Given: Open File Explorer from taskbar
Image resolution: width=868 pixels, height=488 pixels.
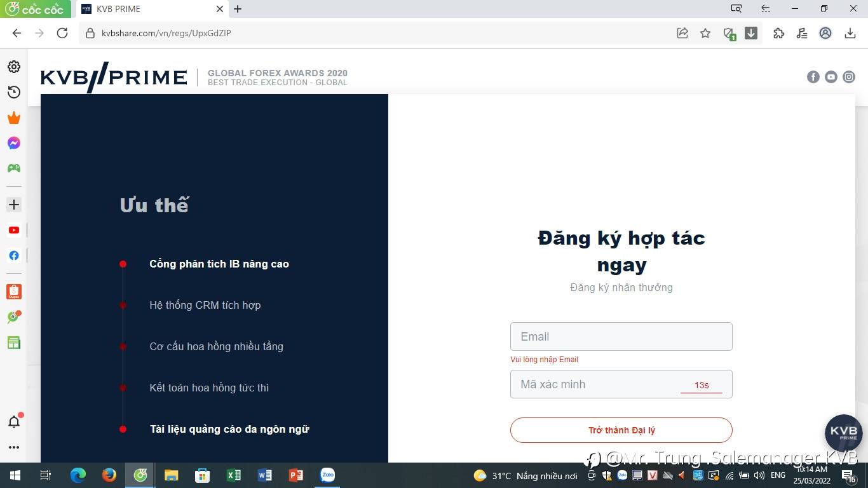Looking at the screenshot, I should coord(171,475).
